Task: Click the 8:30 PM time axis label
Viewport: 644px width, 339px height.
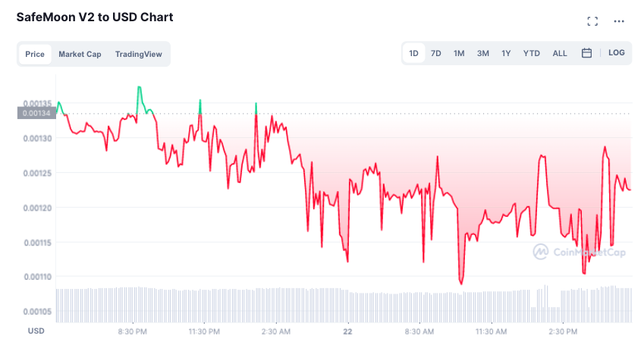Action: click(133, 331)
